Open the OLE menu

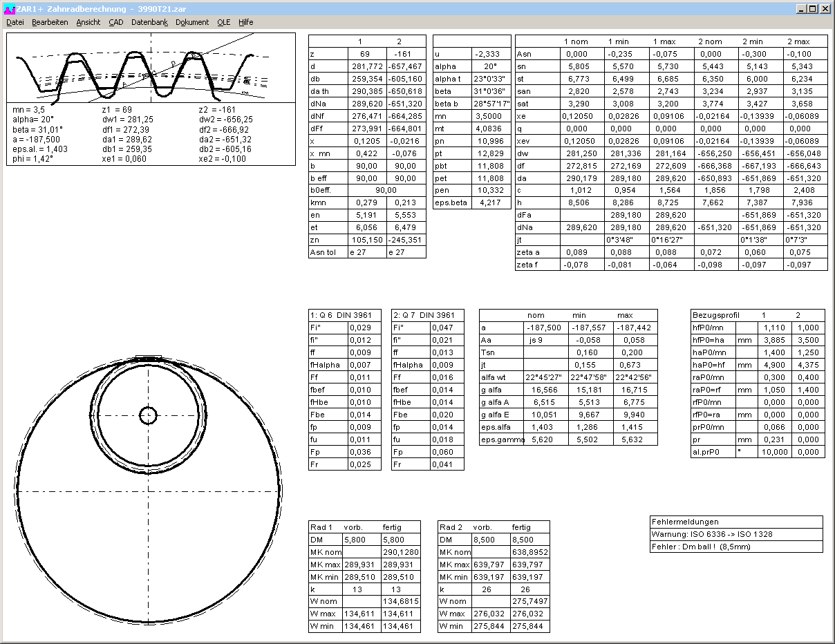[x=224, y=22]
